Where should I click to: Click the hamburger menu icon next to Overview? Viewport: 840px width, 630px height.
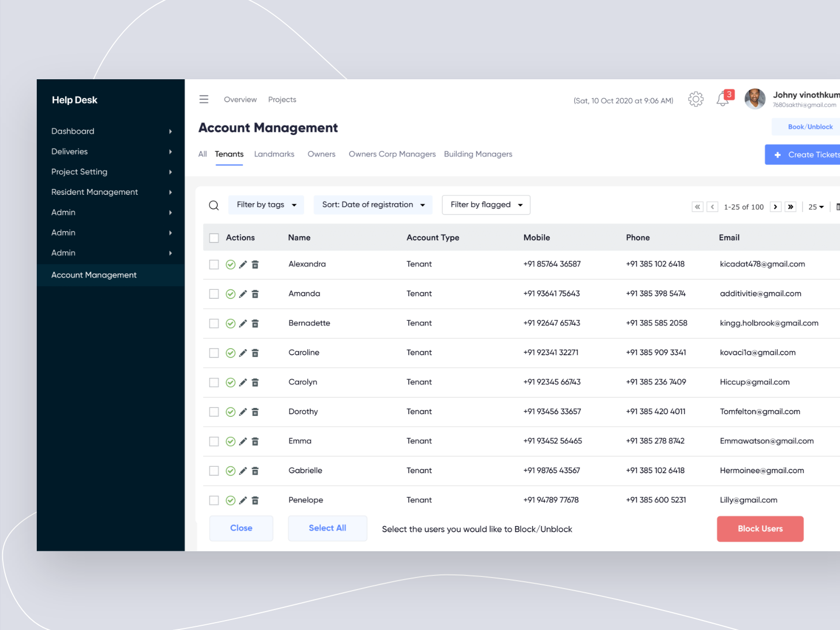coord(204,99)
